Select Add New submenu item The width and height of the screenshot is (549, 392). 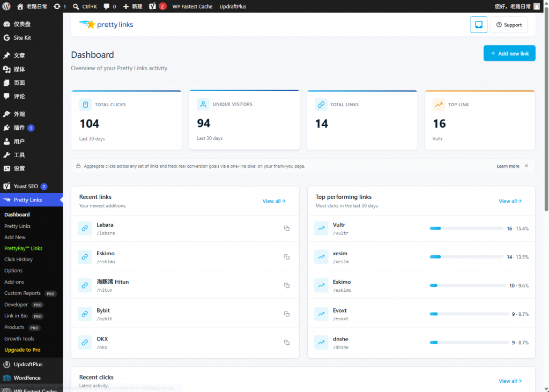(14, 237)
